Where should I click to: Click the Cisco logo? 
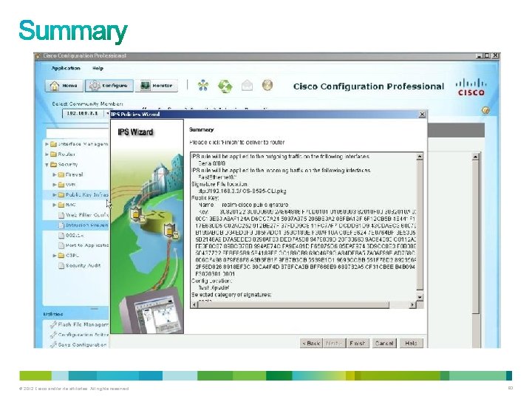[471, 87]
